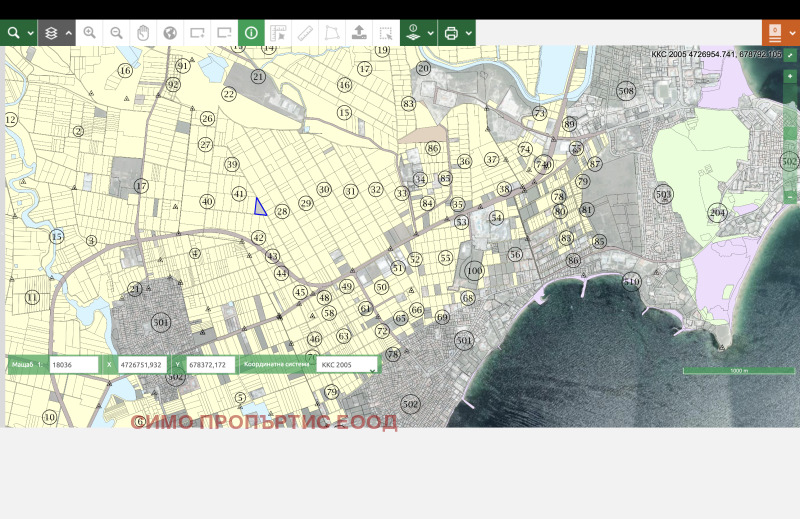Click the plus zoom in button
Viewport: 800px width, 519px height.
790,76
